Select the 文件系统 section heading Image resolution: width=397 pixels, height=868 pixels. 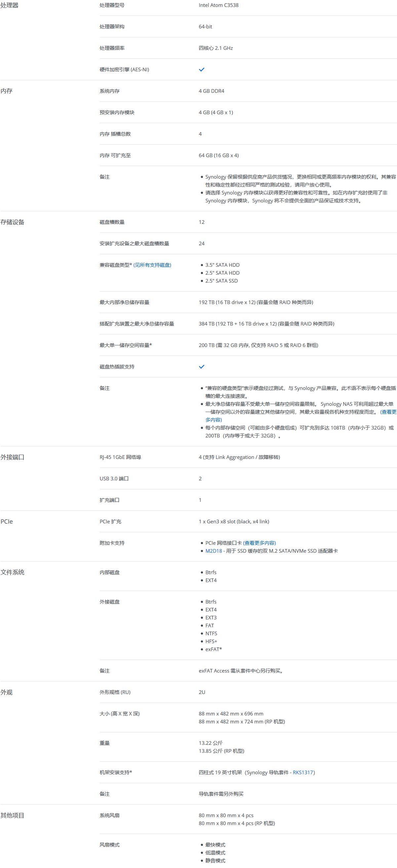tap(13, 572)
